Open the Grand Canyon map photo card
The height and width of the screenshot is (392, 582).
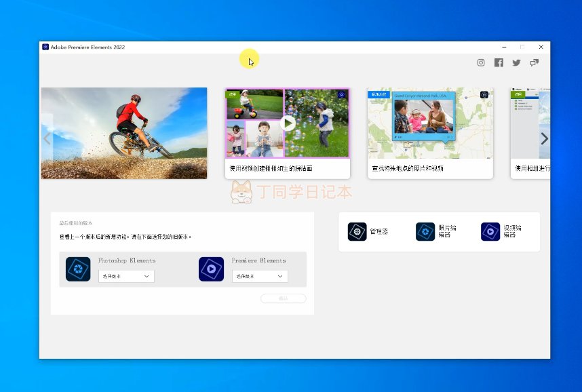[430, 123]
